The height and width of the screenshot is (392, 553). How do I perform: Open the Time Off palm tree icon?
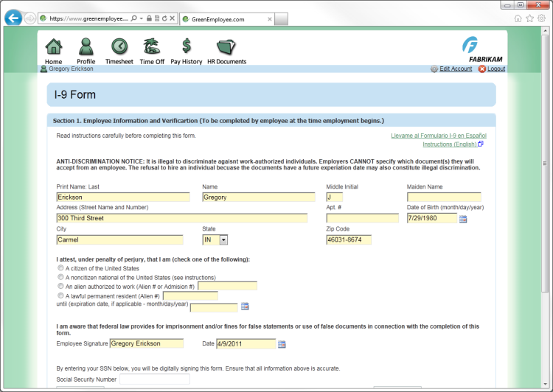[152, 46]
